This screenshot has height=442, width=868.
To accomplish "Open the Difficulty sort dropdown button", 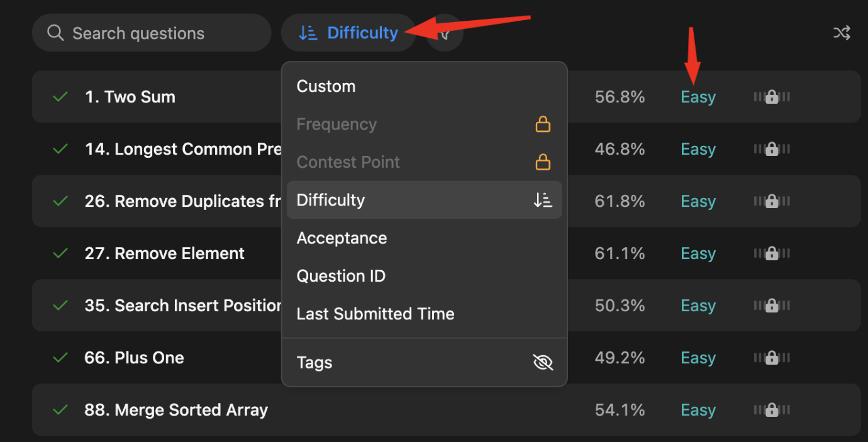I will pyautogui.click(x=348, y=33).
